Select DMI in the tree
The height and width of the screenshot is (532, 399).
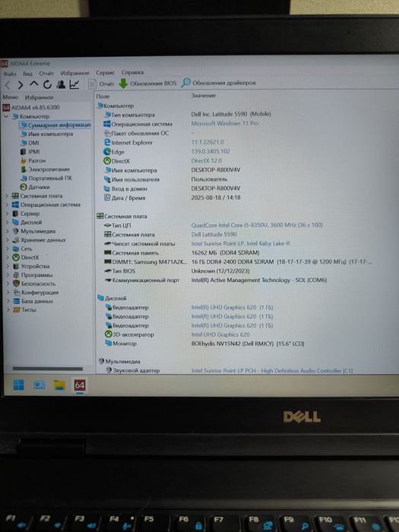click(30, 143)
